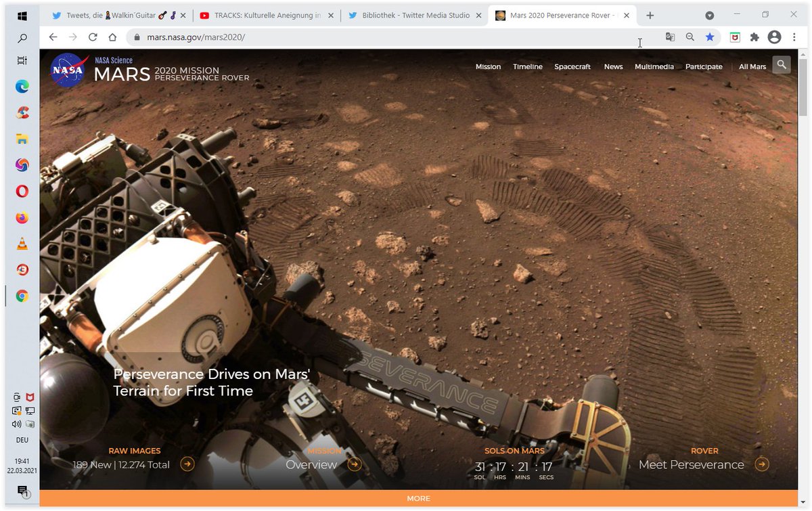
Task: Click the address bar URL field
Action: [392, 37]
